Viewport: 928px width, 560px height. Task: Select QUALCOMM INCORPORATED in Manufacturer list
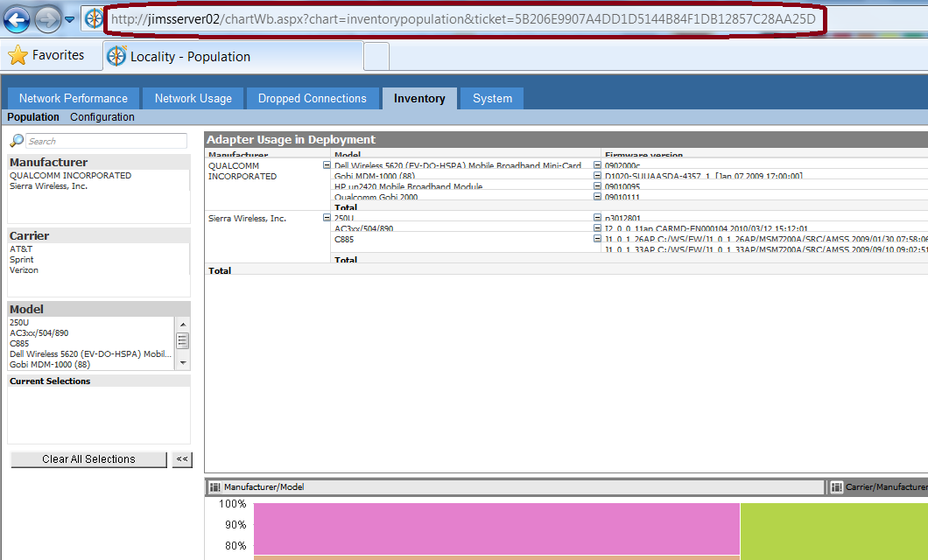click(70, 176)
